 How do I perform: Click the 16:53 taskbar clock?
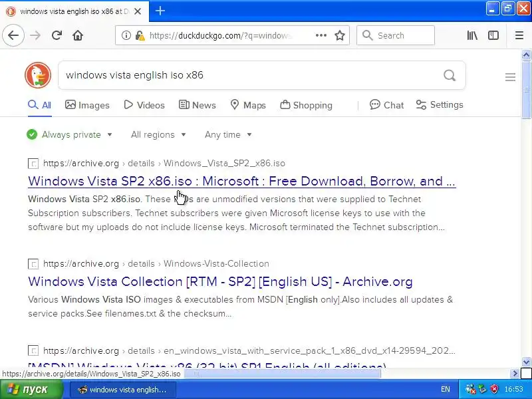point(513,389)
